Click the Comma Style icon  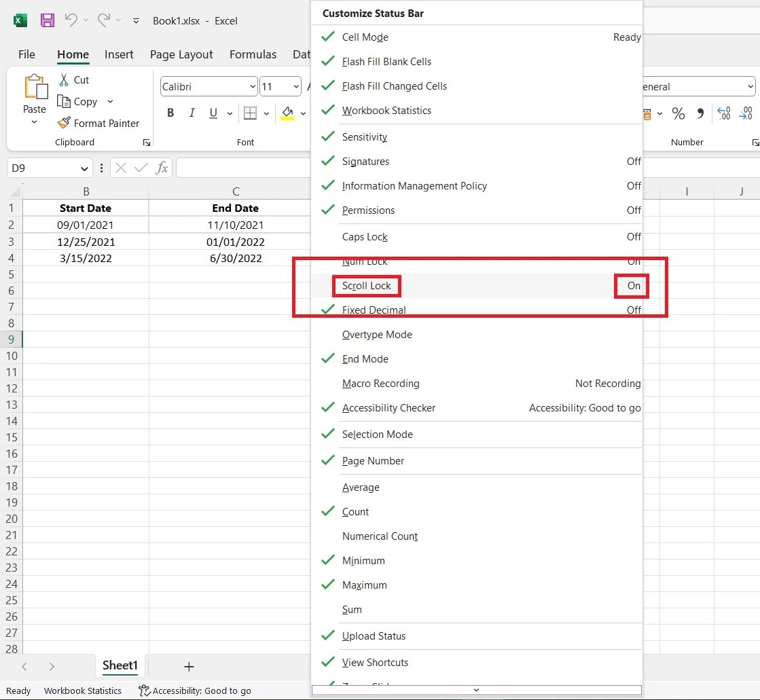700,114
